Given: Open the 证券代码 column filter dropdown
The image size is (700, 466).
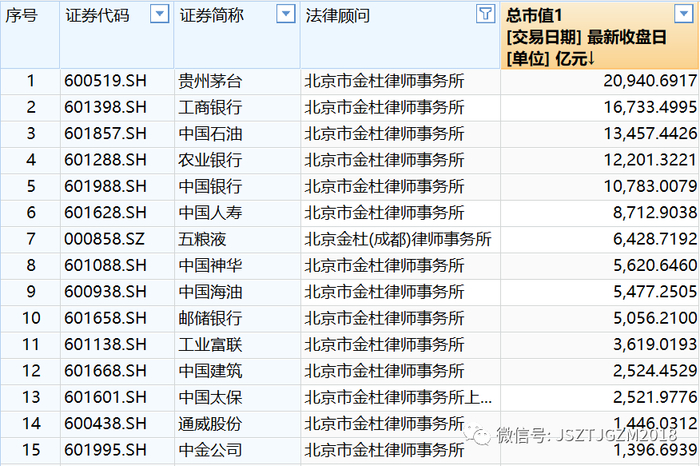Looking at the screenshot, I should 159,14.
